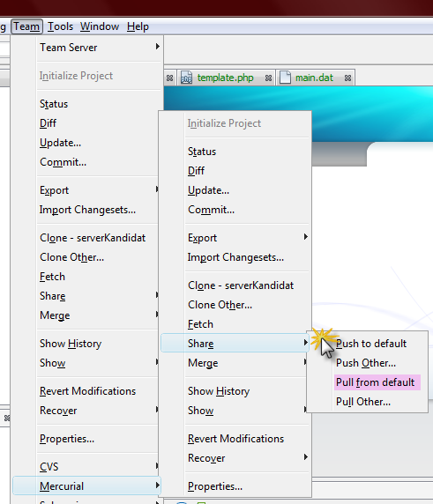Close the main.dat tab
This screenshot has height=504, width=433.
coord(347,78)
